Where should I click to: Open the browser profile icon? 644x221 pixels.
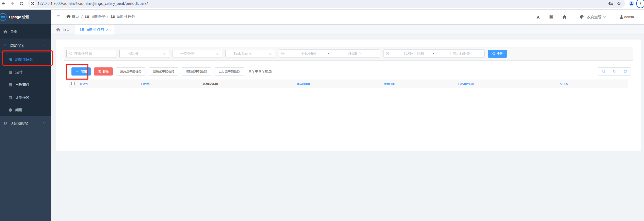632,4
